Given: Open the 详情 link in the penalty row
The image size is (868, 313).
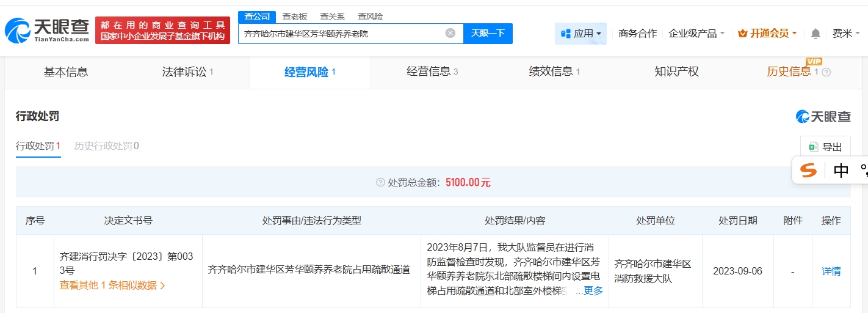Looking at the screenshot, I should pyautogui.click(x=831, y=271).
